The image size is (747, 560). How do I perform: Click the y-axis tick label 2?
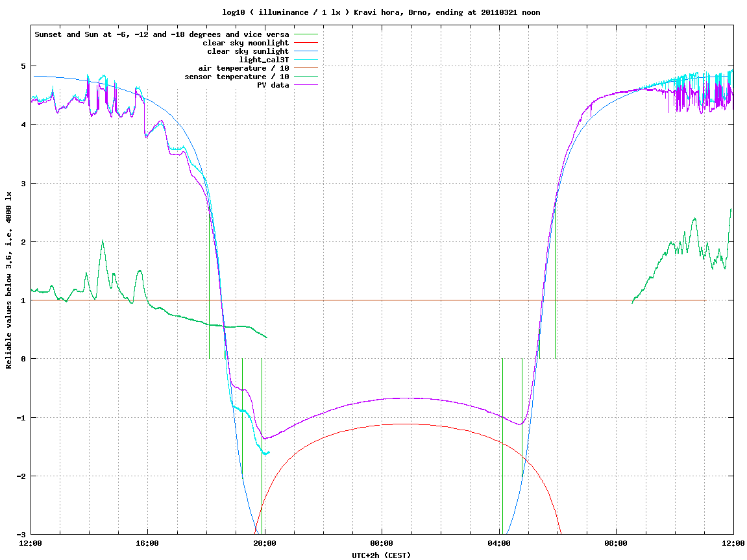click(x=23, y=242)
